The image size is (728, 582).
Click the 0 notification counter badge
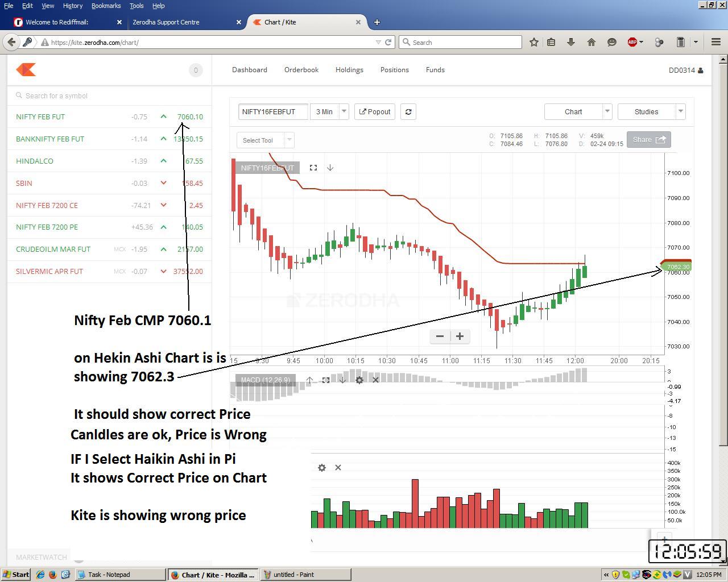(x=196, y=70)
